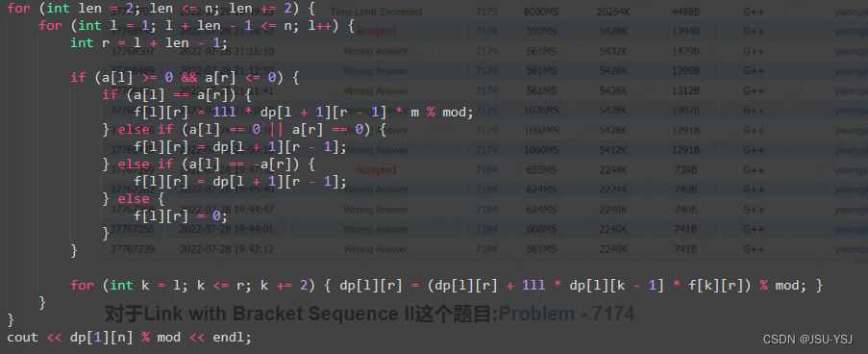The height and width of the screenshot is (354, 868).
Task: Click the '5412K' memory cell
Action: [x=612, y=150]
